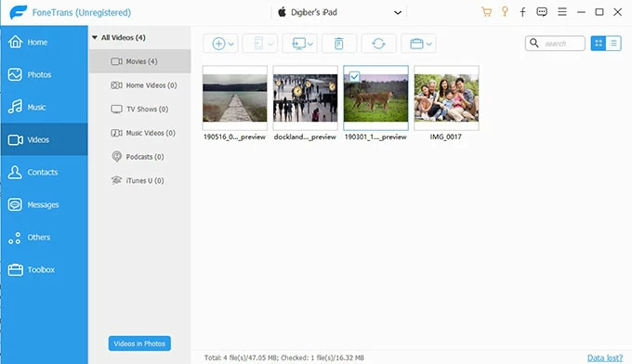
Task: Expand the export to PC dropdown
Action: point(299,44)
